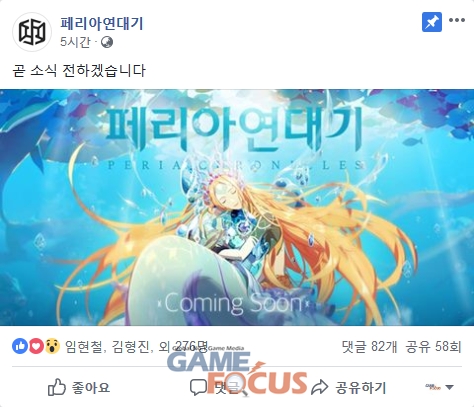Open the 페리아연대기 page name link
Image resolution: width=474 pixels, height=407 pixels.
tap(102, 23)
